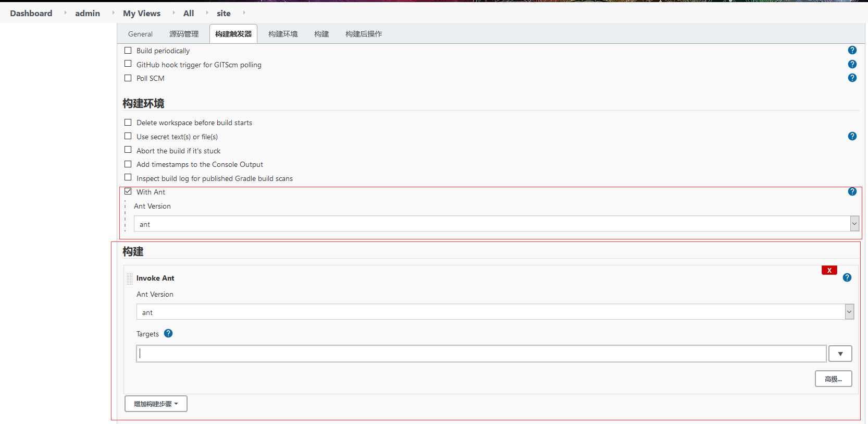Open breadcrumb arrow after Dashboard

(65, 13)
